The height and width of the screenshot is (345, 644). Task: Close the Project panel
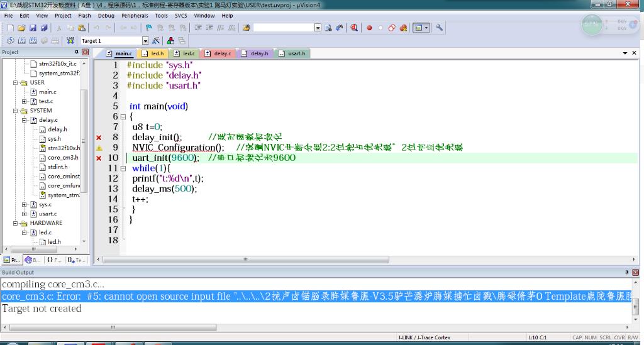coord(85,52)
